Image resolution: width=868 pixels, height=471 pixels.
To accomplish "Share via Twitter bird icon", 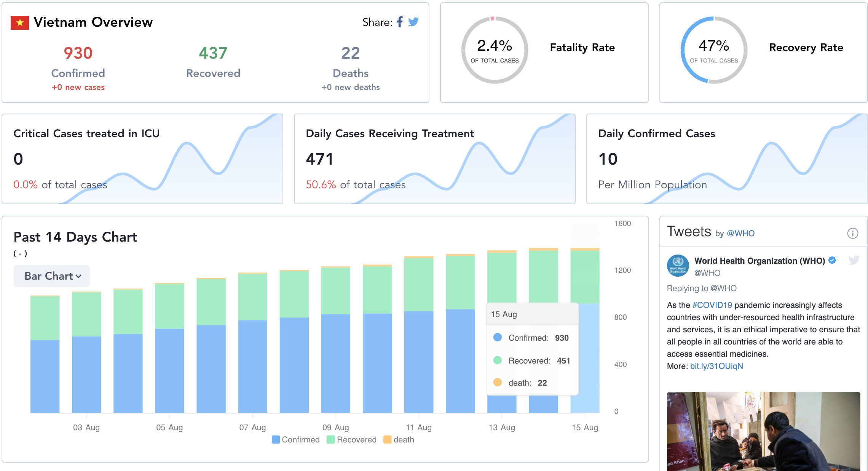I will coord(413,22).
